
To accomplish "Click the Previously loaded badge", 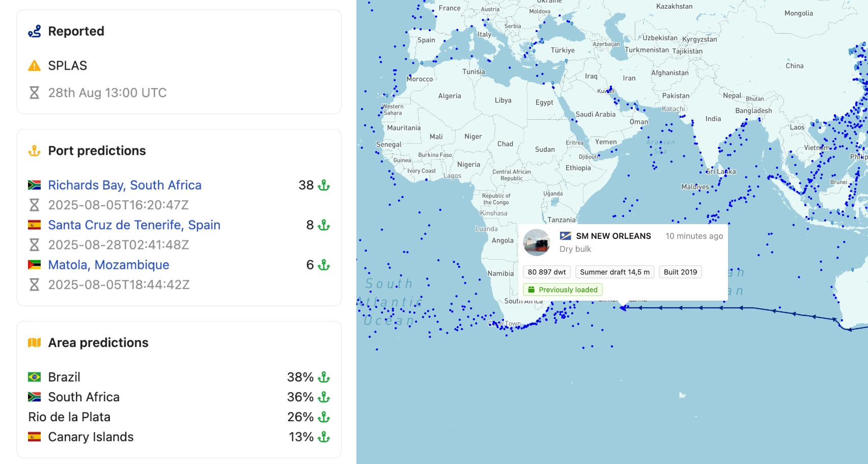I will tap(563, 290).
